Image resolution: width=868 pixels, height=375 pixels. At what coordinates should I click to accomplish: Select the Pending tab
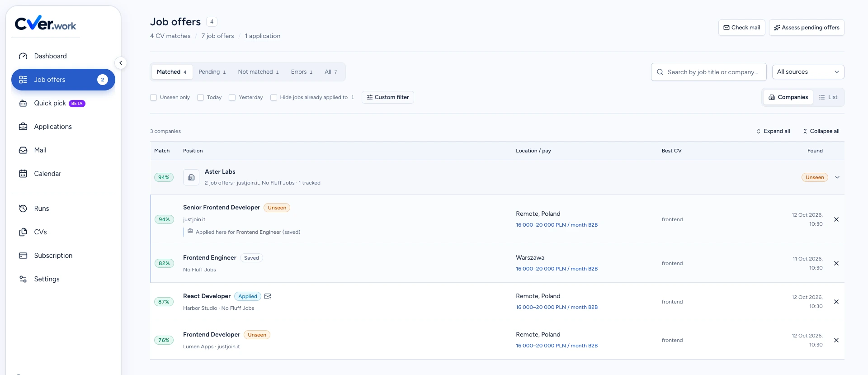[x=212, y=72]
